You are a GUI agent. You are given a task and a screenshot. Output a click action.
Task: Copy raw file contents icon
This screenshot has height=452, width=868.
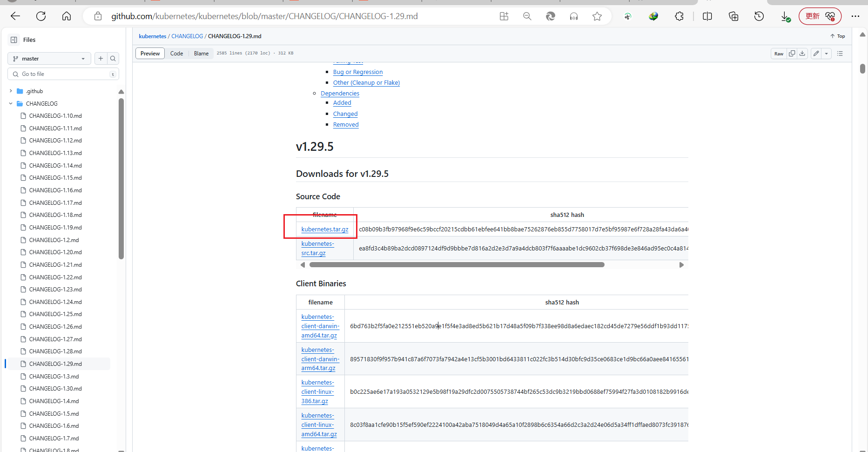792,54
